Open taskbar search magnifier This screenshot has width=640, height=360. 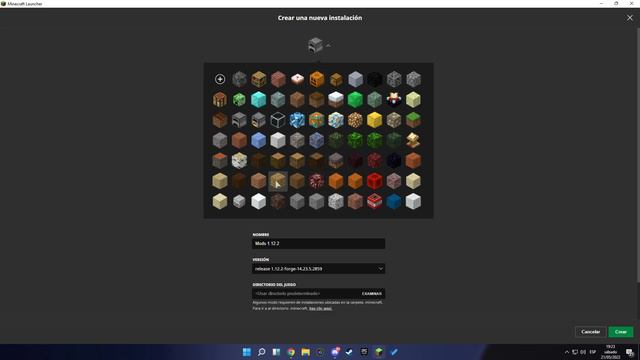(x=262, y=352)
